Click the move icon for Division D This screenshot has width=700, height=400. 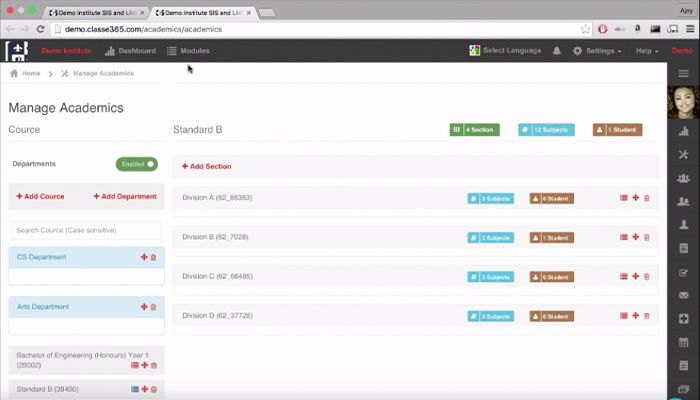(x=635, y=316)
